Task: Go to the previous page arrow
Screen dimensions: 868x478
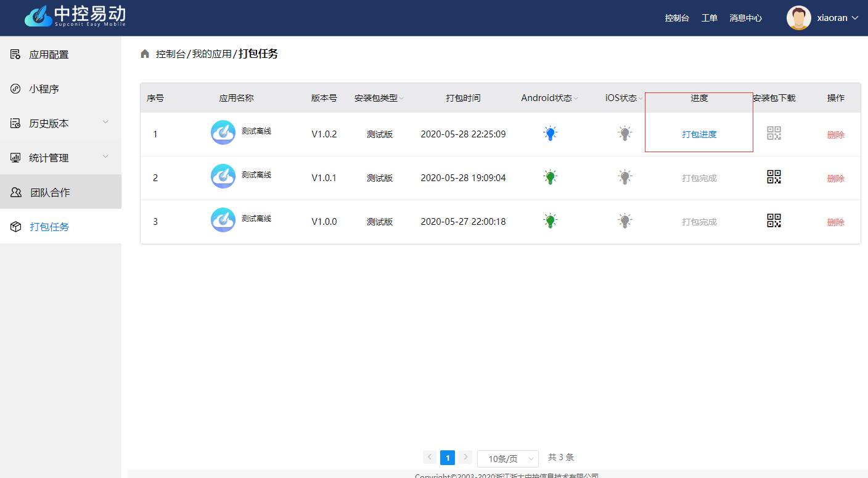Action: click(430, 457)
